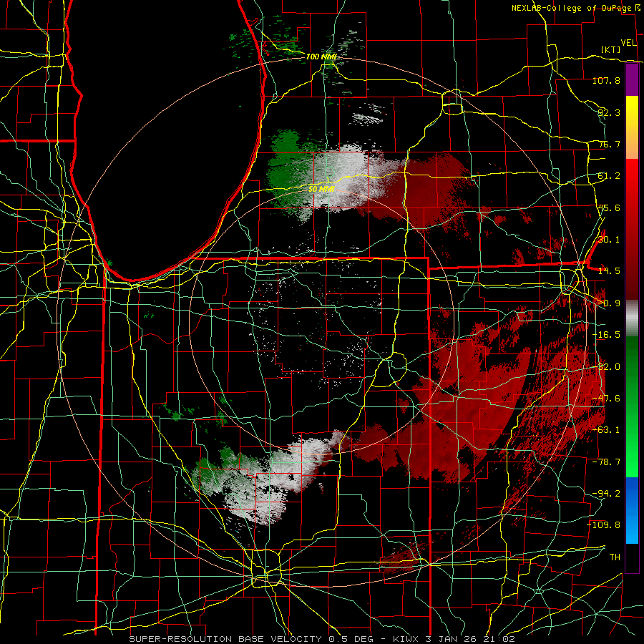
Task: Click the -94.2 value on velocity scale
Action: coord(606,493)
